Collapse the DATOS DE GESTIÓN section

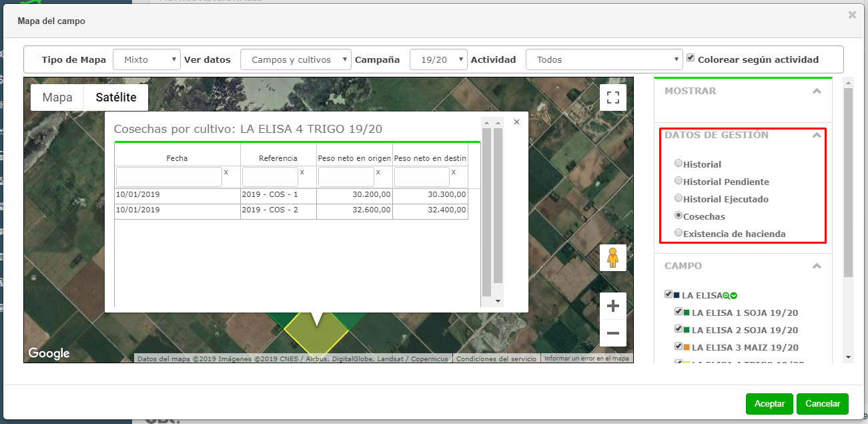(817, 135)
